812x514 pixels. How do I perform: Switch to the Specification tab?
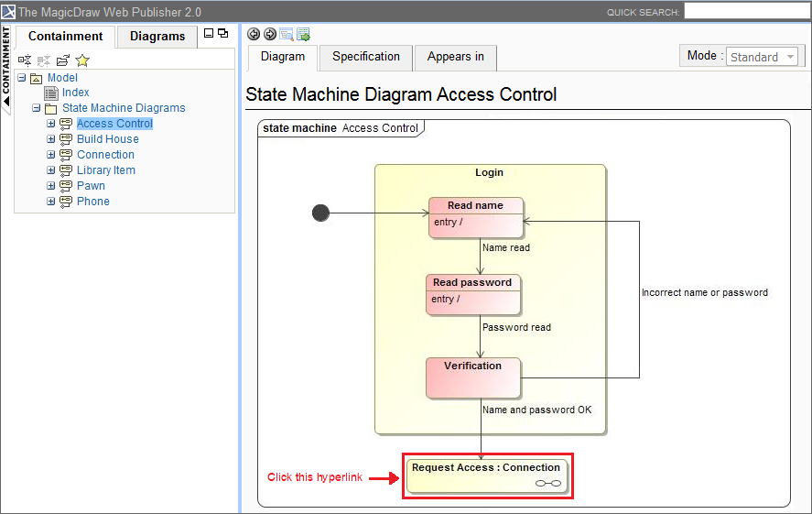pyautogui.click(x=365, y=57)
